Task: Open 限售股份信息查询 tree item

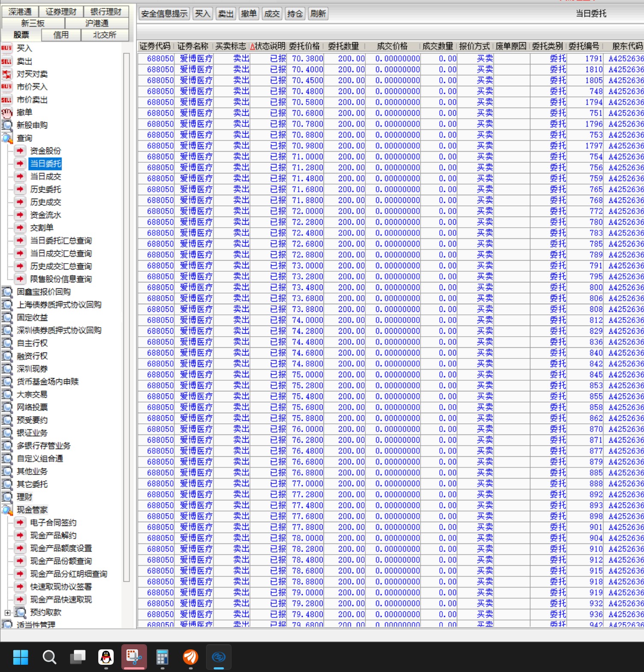Action: [x=61, y=279]
